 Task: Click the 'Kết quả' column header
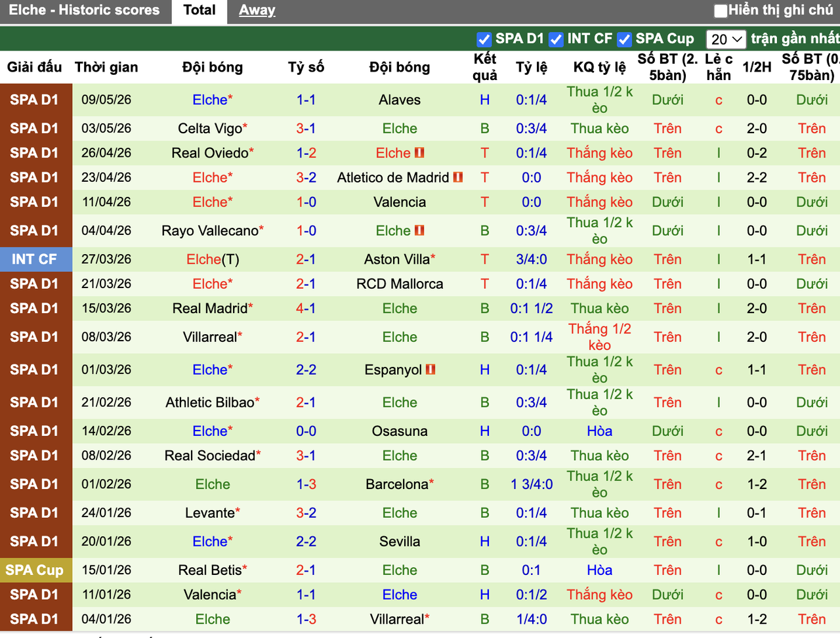point(485,67)
